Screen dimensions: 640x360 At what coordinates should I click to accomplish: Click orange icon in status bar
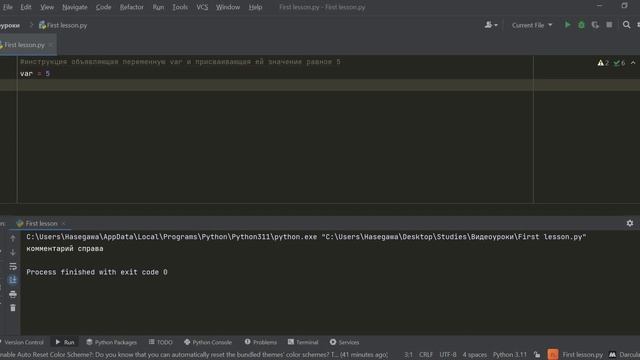pyautogui.click(x=553, y=354)
